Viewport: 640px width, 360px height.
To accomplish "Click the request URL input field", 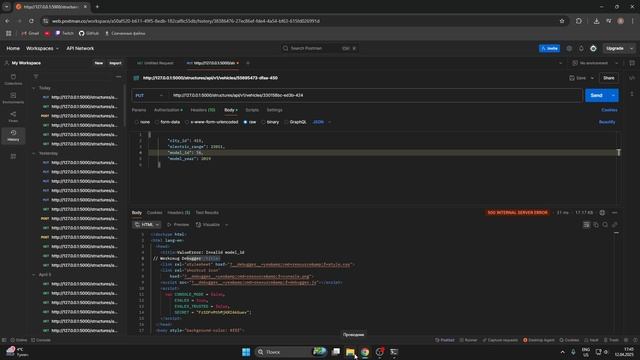I will click(x=375, y=96).
